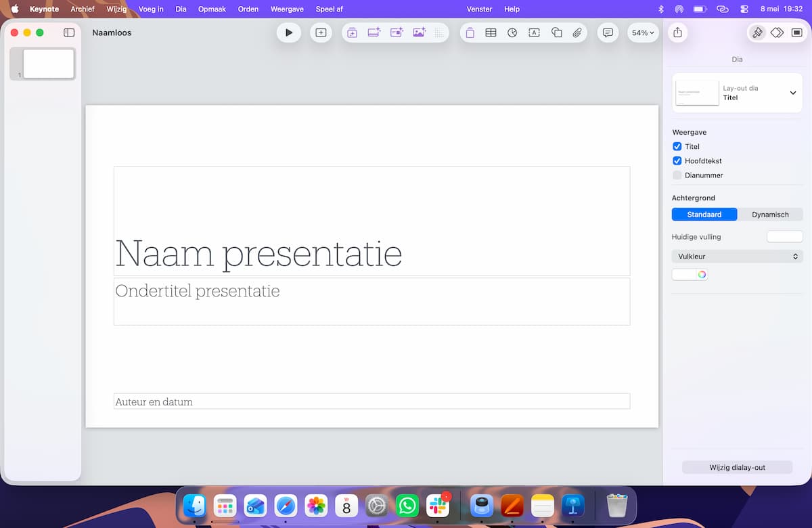Open the Orden menu

(x=248, y=9)
